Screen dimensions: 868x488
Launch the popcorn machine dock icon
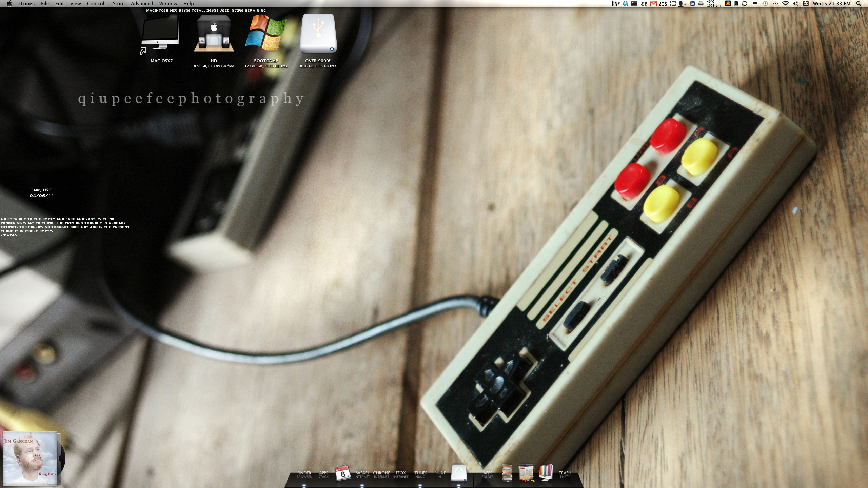(x=526, y=473)
